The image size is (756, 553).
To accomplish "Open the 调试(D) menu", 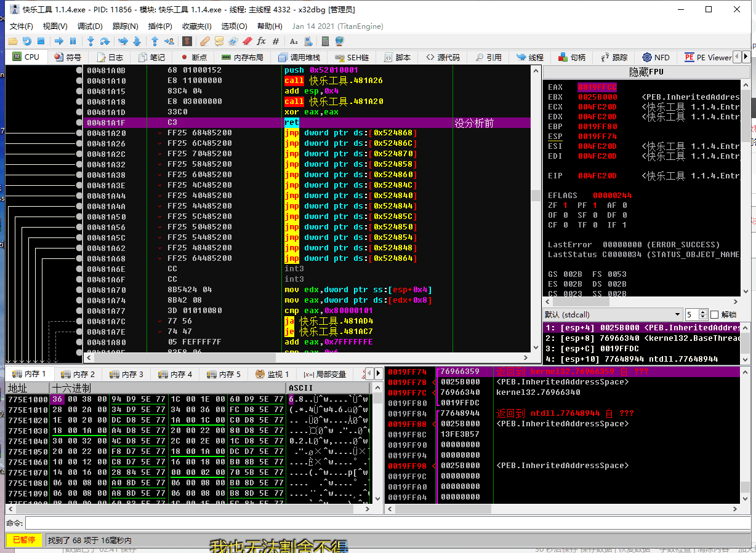I will point(90,26).
